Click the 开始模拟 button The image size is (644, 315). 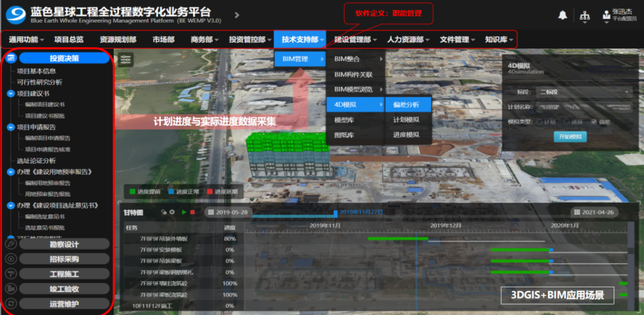tap(570, 136)
